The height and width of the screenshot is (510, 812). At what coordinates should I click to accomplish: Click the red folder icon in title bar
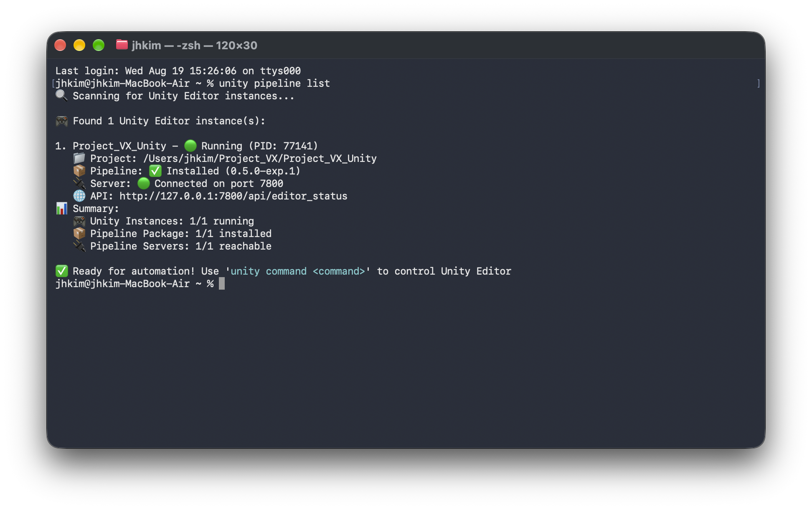tap(122, 45)
